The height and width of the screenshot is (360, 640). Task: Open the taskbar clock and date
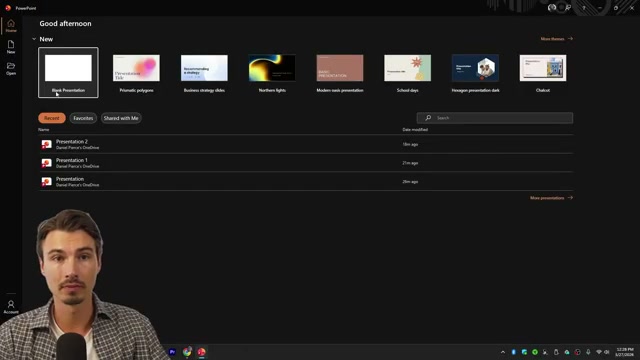(625, 352)
